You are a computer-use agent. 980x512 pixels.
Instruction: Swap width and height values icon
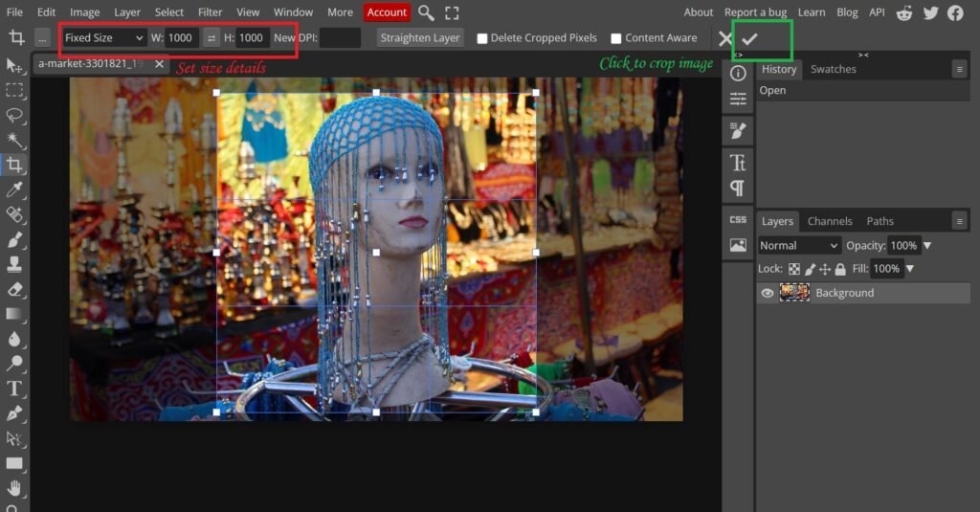pyautogui.click(x=212, y=38)
